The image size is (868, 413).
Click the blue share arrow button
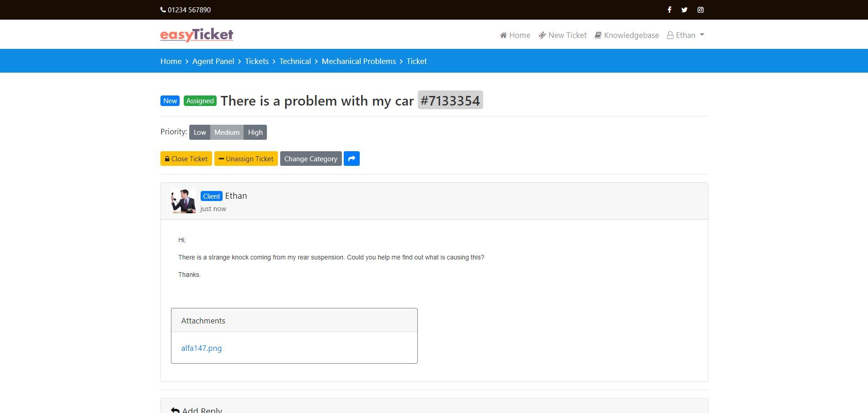[351, 159]
